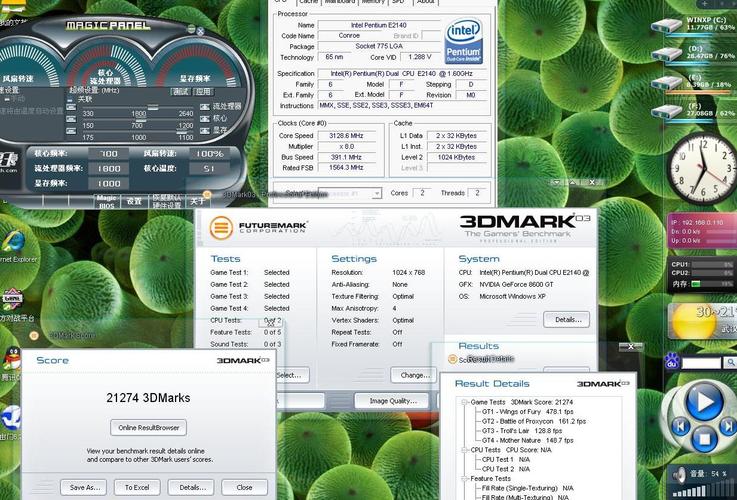Open Internet Explorer desktop icon
The height and width of the screenshot is (500, 737).
(13, 242)
